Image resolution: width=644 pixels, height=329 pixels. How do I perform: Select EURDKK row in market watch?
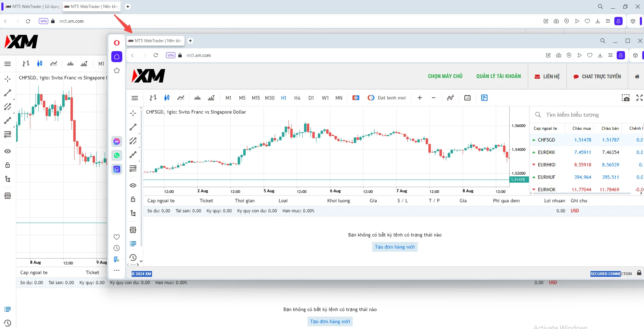click(587, 152)
